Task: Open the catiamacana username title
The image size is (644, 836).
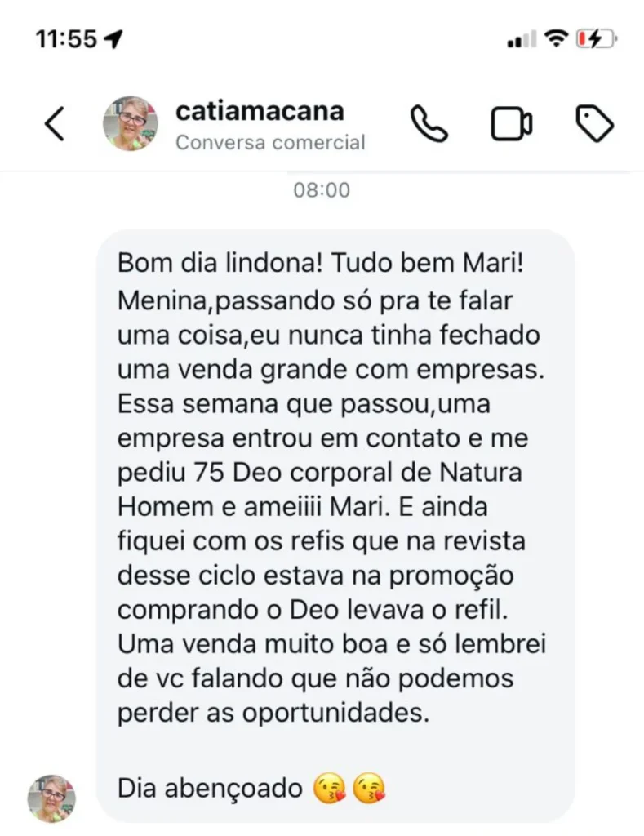Action: pyautogui.click(x=260, y=111)
